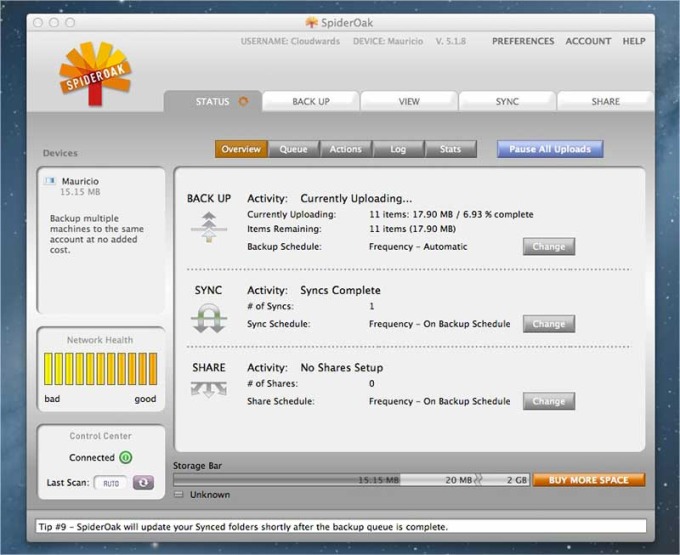Image resolution: width=680 pixels, height=555 pixels.
Task: Open the Back Up tab
Action: 311,101
